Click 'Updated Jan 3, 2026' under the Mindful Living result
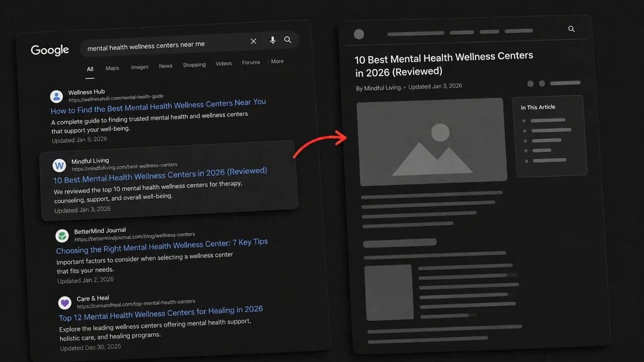The height and width of the screenshot is (362, 644). coord(82,210)
